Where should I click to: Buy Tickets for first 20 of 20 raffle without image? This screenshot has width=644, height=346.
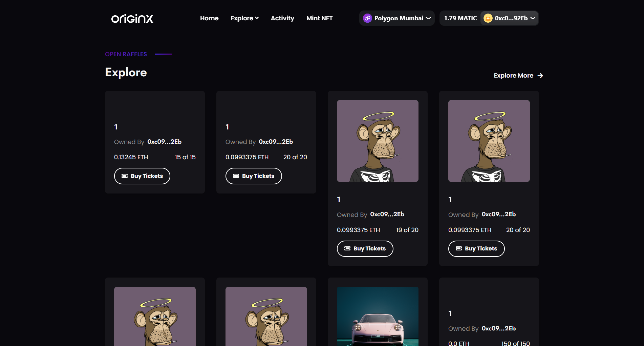254,176
